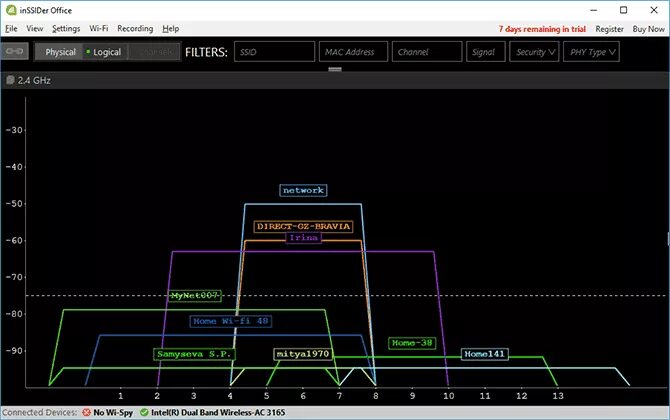Open the Help menu
The width and height of the screenshot is (670, 420).
(x=170, y=29)
